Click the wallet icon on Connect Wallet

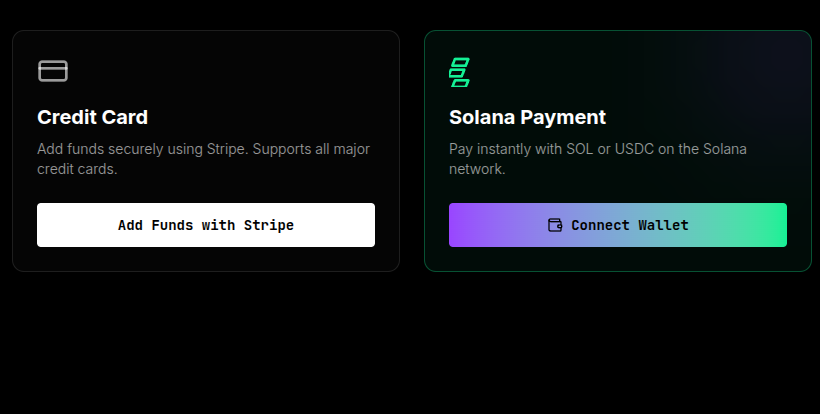tap(555, 225)
